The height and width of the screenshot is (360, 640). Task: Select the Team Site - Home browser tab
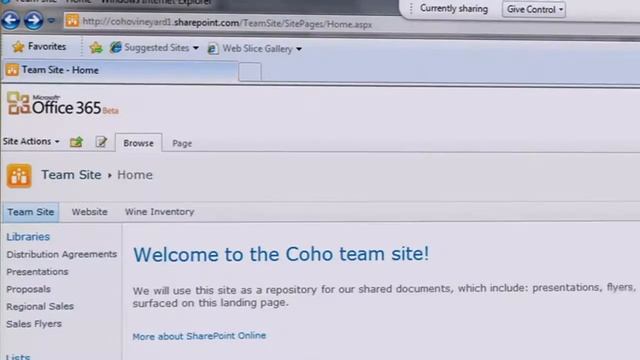click(120, 70)
